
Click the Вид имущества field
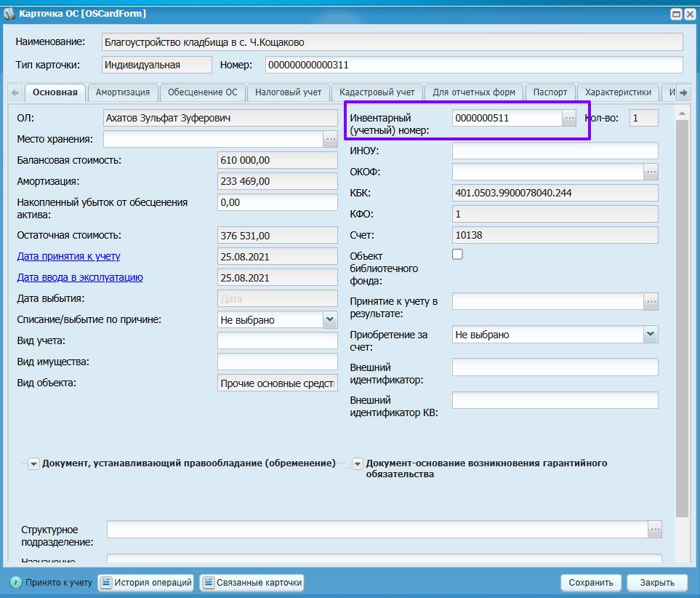pyautogui.click(x=277, y=362)
